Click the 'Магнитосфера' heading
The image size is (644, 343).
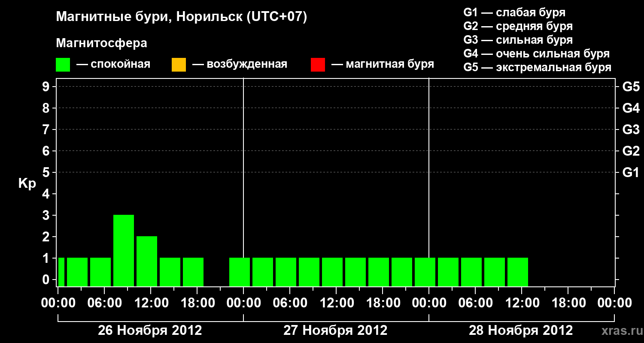[102, 43]
